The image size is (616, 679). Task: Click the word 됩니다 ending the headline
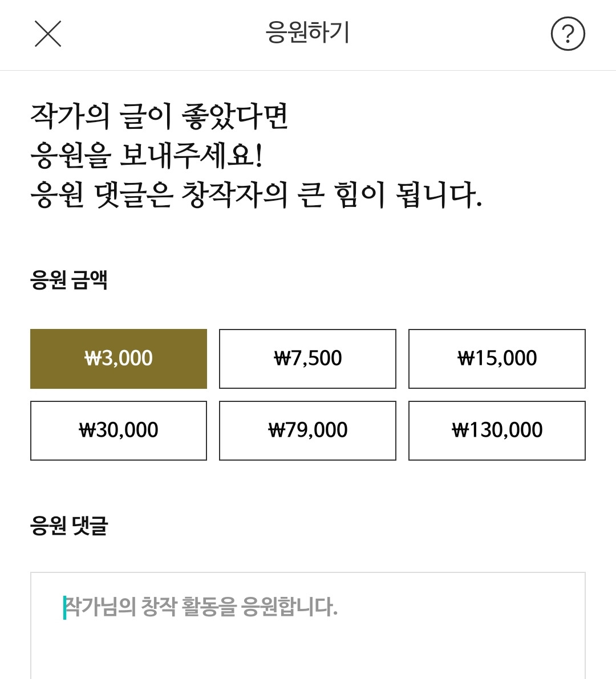point(438,196)
